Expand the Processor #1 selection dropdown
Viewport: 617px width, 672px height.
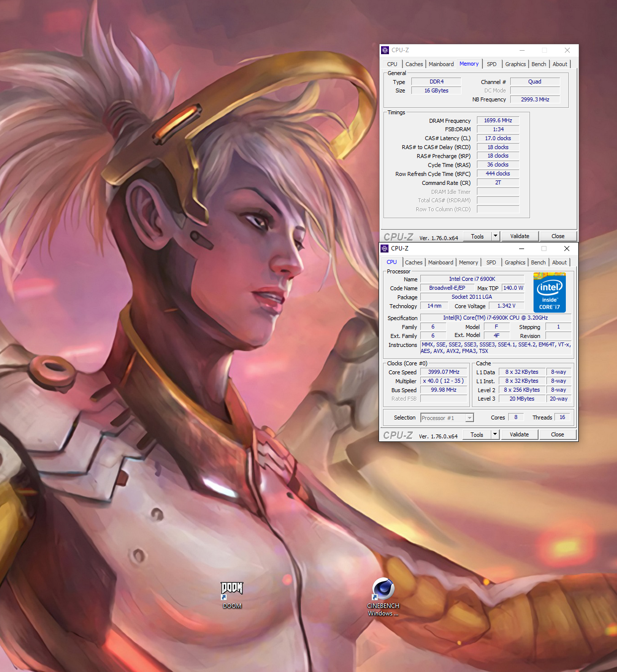click(469, 418)
